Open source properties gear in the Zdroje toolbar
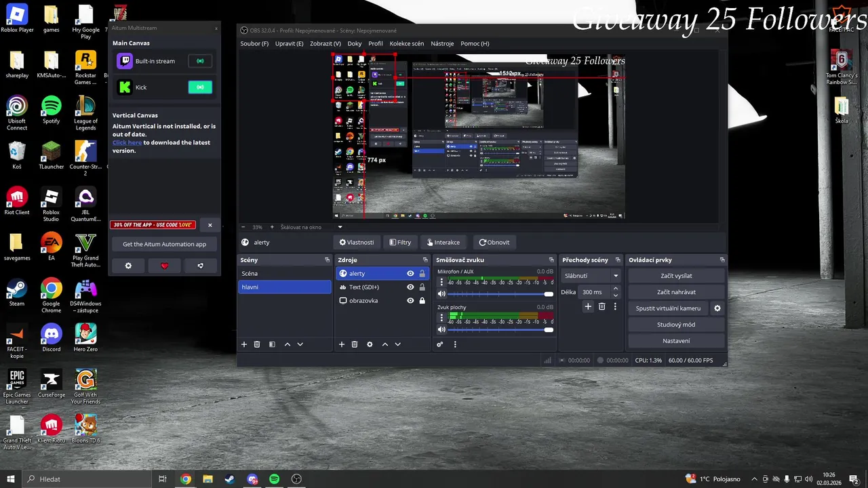The width and height of the screenshot is (868, 488). [x=370, y=344]
